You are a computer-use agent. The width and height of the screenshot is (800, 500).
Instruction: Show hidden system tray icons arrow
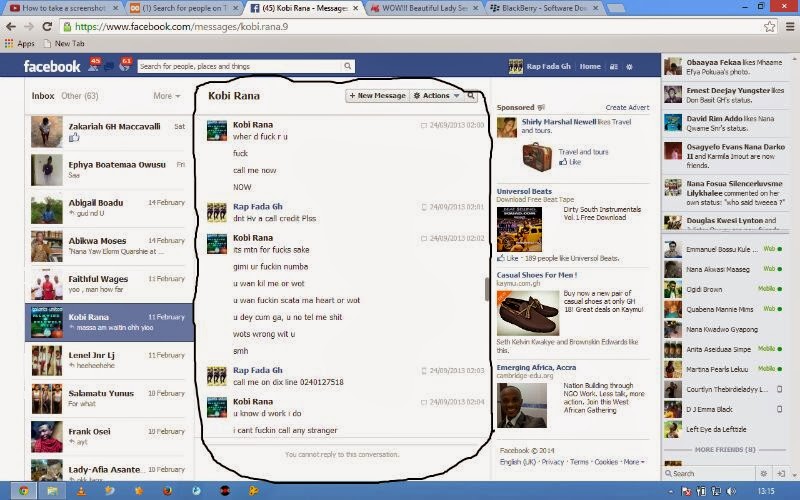coord(670,492)
